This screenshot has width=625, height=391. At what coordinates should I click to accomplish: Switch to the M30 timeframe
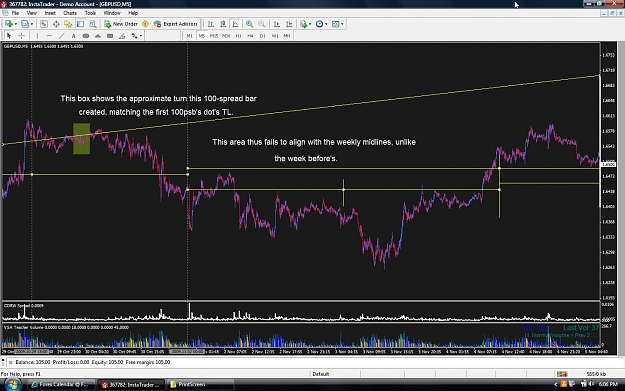[x=226, y=36]
